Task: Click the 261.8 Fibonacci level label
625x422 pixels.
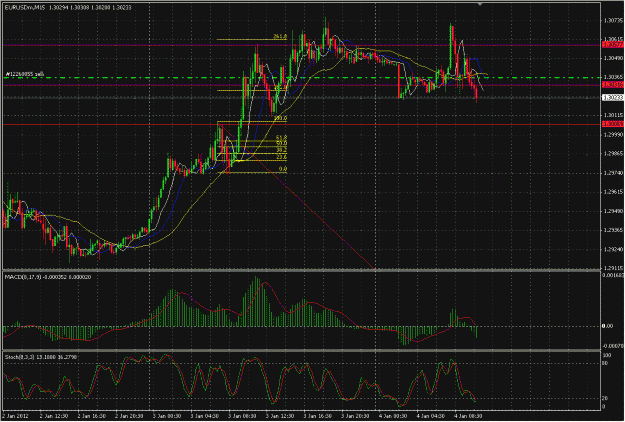Action: pos(280,37)
